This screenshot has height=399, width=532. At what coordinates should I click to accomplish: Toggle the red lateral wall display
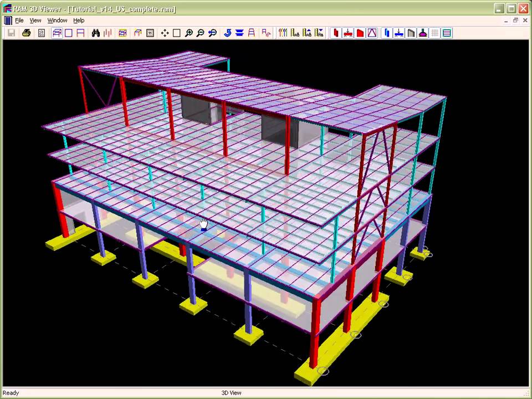point(360,33)
